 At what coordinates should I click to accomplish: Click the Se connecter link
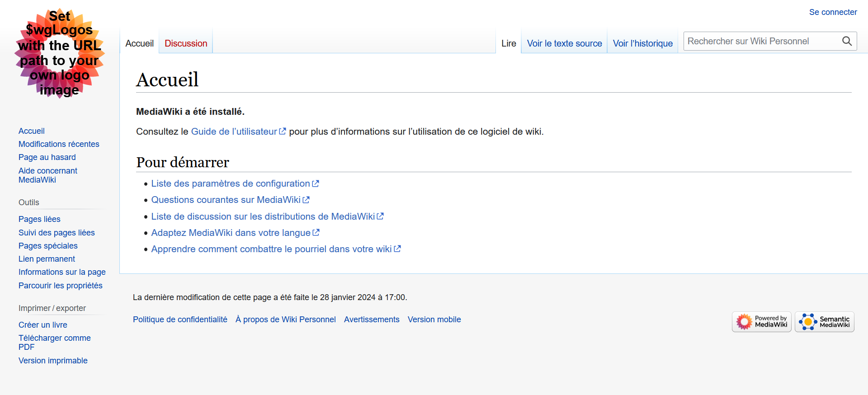coord(833,12)
